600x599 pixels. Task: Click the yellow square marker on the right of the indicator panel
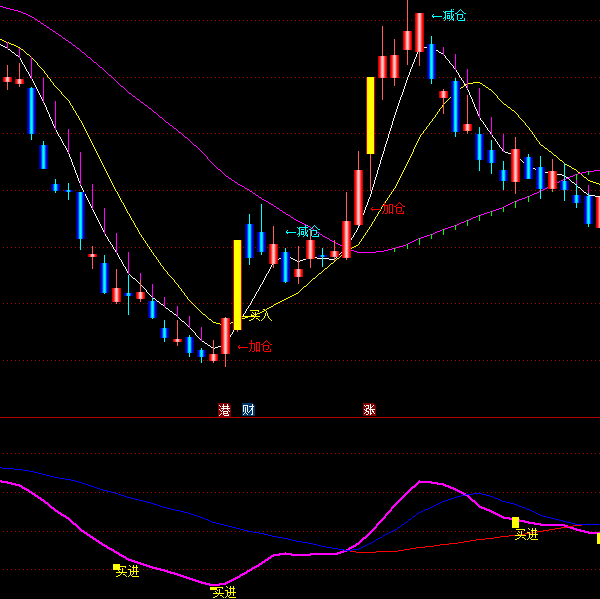(x=516, y=522)
